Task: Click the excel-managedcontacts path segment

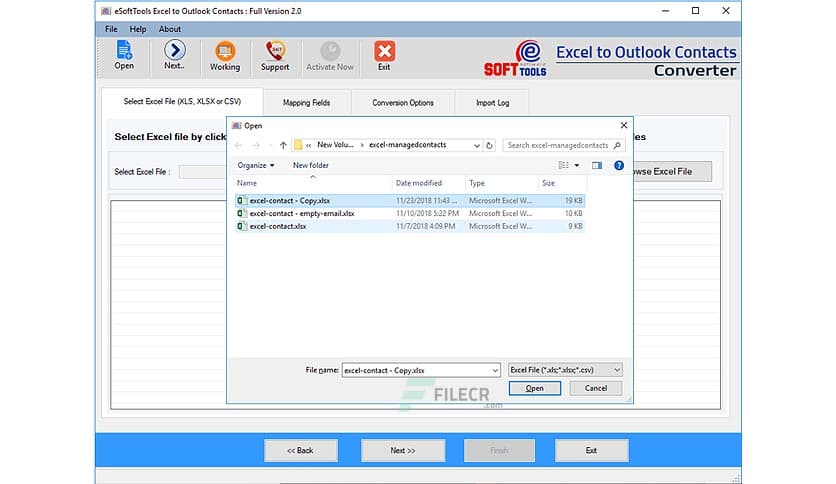Action: tap(407, 145)
